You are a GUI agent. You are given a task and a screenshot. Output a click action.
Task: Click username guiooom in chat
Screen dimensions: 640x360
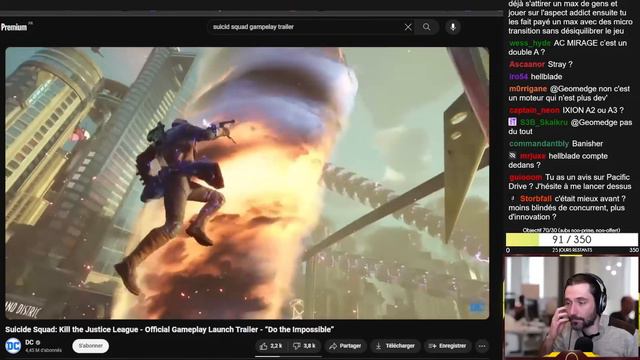(x=525, y=177)
